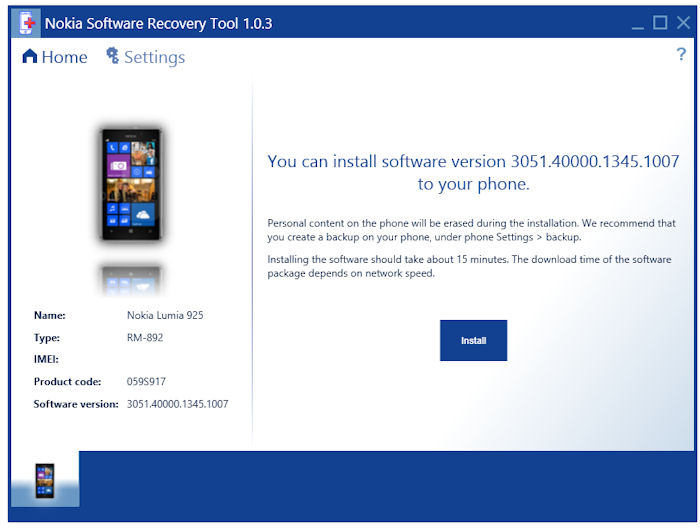Open the Home tab
Screen dimensions: 700x531
54,57
